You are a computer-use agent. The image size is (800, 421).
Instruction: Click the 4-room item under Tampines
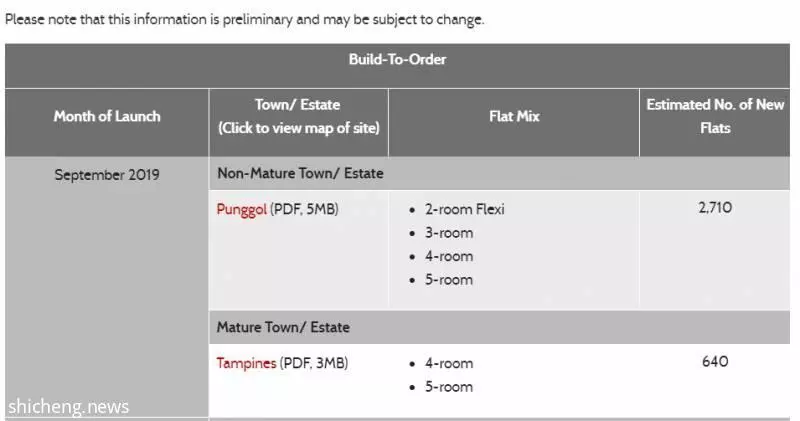(x=449, y=364)
